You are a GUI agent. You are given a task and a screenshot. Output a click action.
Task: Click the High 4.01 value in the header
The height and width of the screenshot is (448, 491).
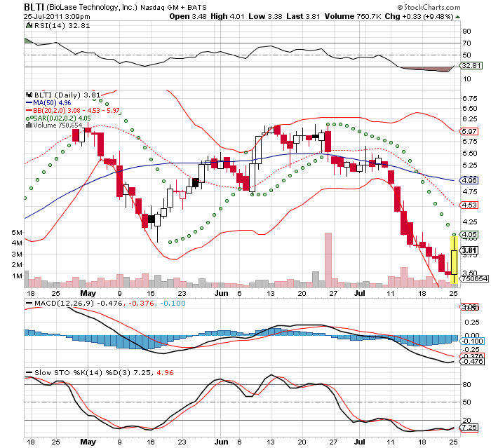coord(227,16)
